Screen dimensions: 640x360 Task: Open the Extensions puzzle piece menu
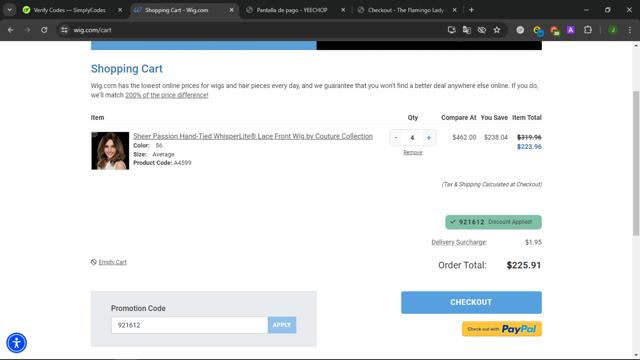tap(588, 30)
